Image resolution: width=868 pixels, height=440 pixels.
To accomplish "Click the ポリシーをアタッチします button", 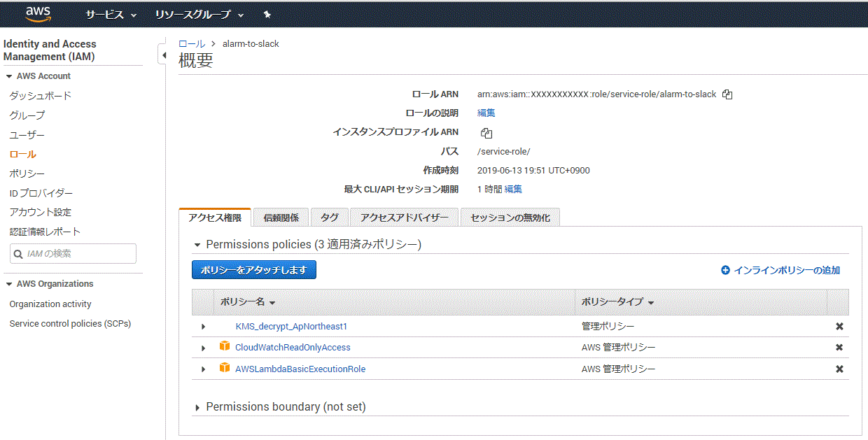I will click(254, 270).
